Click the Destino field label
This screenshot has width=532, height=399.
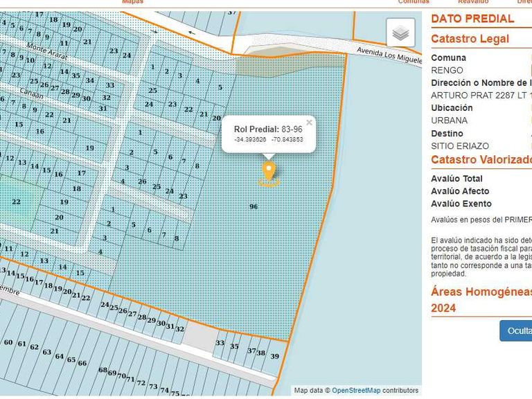click(x=447, y=133)
